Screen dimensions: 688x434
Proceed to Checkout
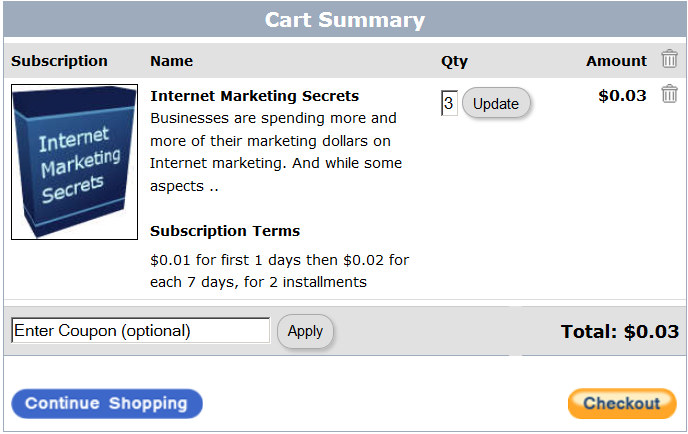[622, 404]
